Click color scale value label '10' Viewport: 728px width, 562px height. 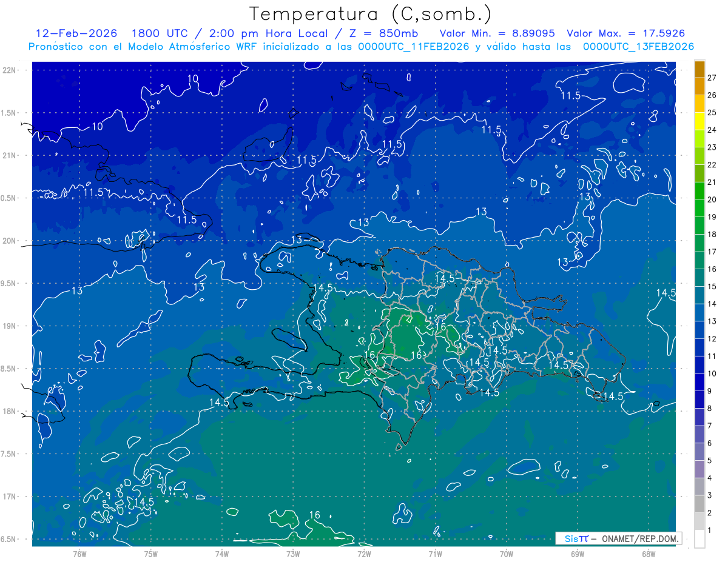click(x=712, y=374)
